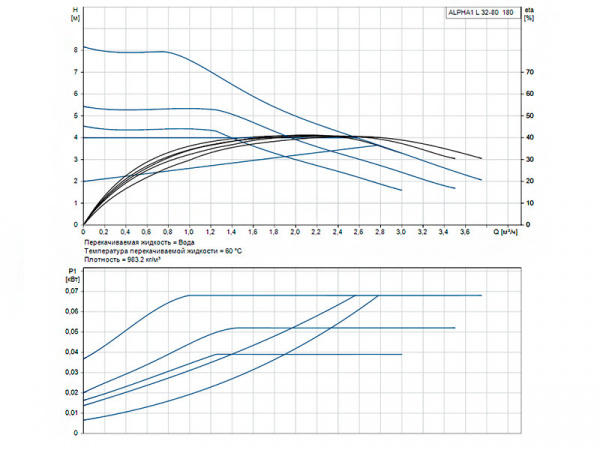
Task: Click the P1 [kW] axis label
Action: pyautogui.click(x=73, y=275)
